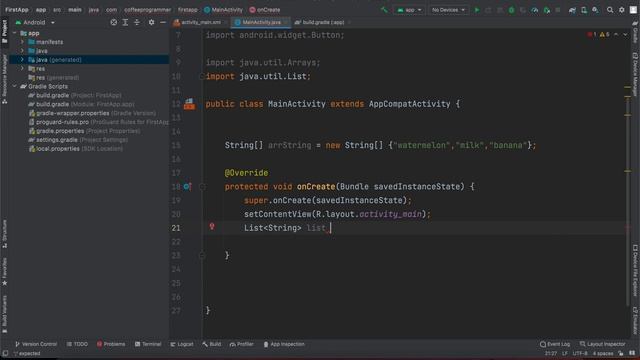
Task: Open the profiler gauge icon in toolbar
Action: 535,10
